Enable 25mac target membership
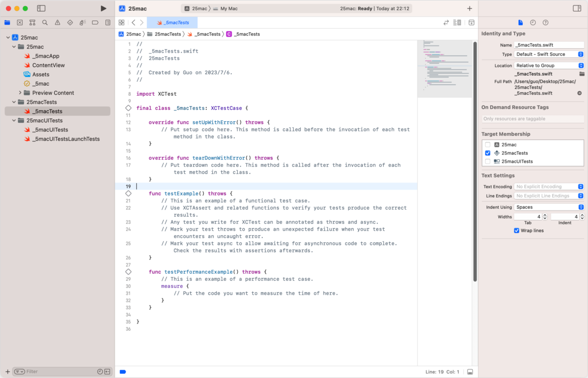The image size is (588, 378). pyautogui.click(x=488, y=144)
